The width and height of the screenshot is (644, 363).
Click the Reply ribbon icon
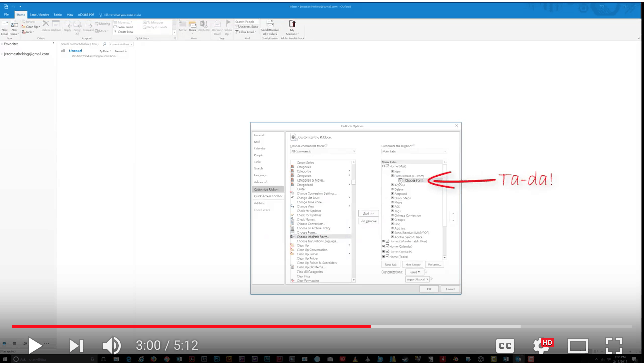pyautogui.click(x=68, y=26)
